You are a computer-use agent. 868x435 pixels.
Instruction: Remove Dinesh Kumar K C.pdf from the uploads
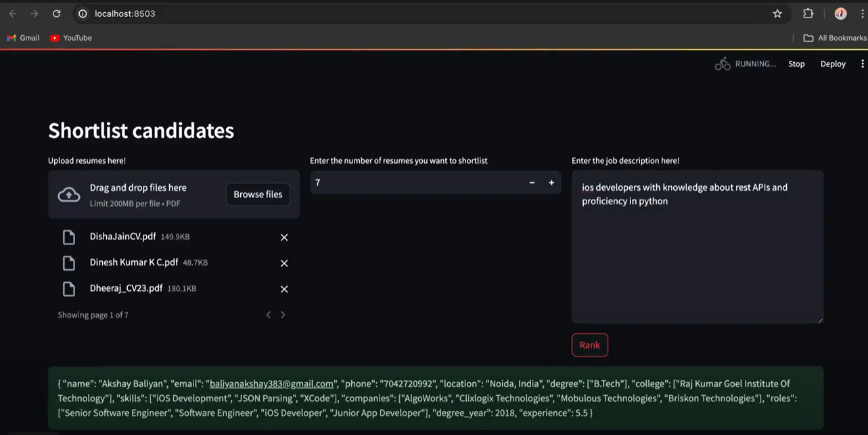pyautogui.click(x=284, y=263)
